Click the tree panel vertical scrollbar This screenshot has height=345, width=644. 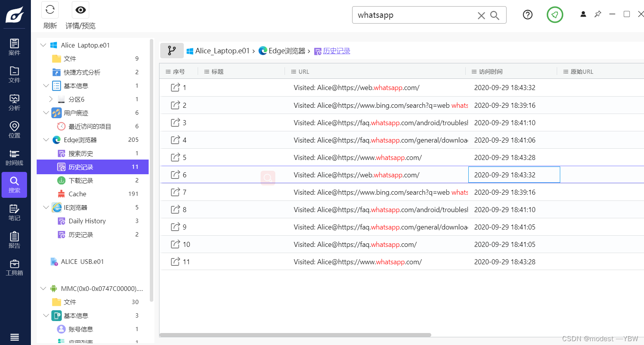(x=152, y=170)
